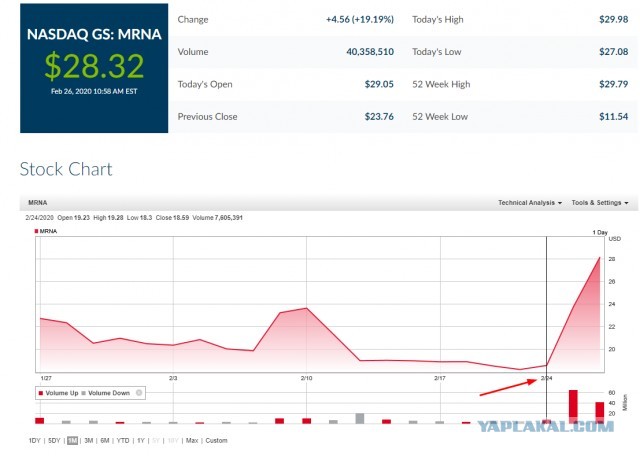Click the 2/24 date marker on the axis
640x456 pixels.
[547, 378]
